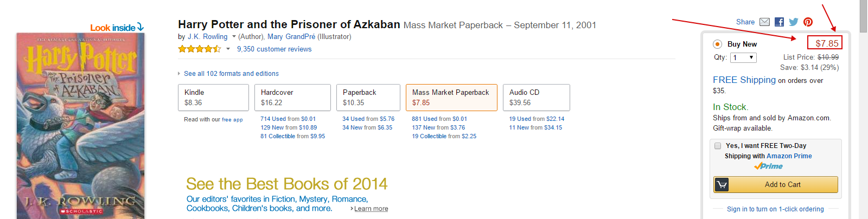Select the Buy New radio button
This screenshot has width=868, height=219.
point(717,44)
